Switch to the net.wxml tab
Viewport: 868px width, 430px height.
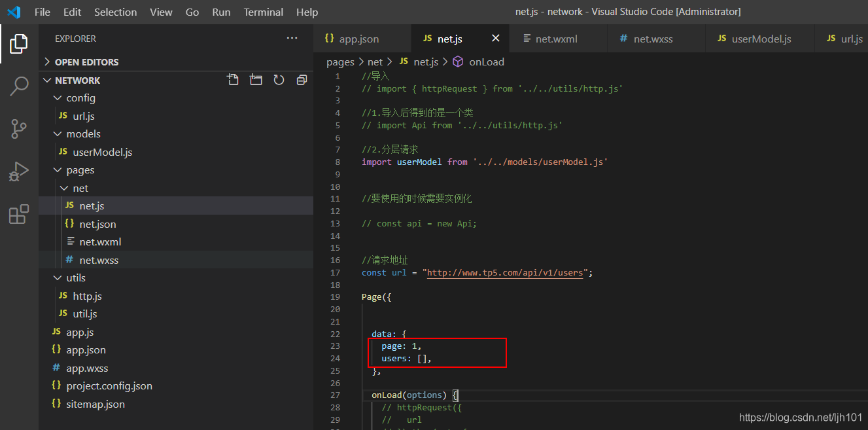559,39
